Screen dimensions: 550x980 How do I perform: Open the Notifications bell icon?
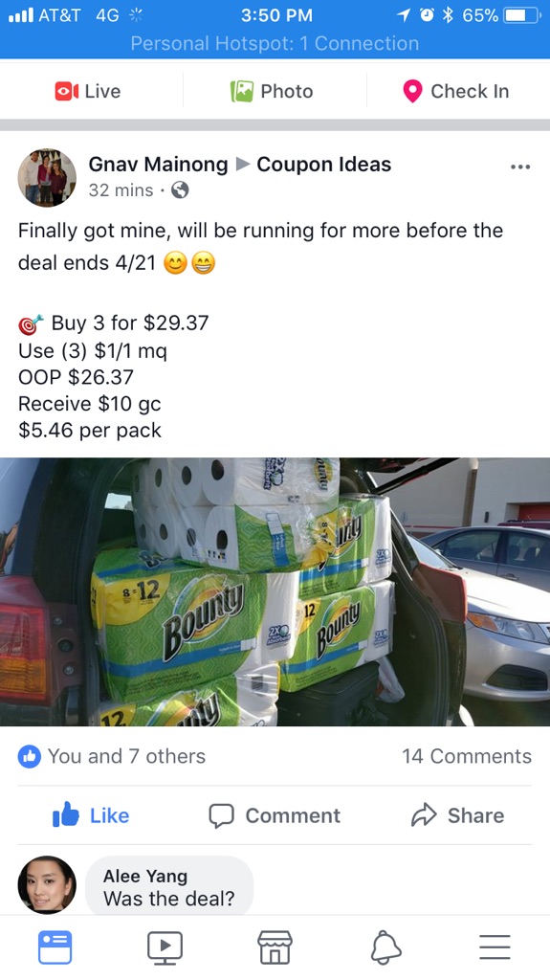click(385, 948)
